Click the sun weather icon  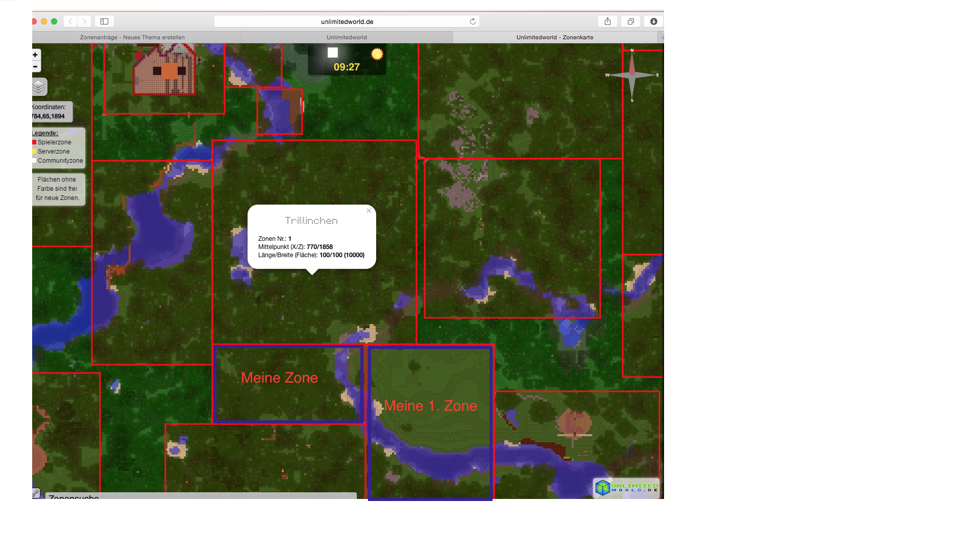click(377, 54)
